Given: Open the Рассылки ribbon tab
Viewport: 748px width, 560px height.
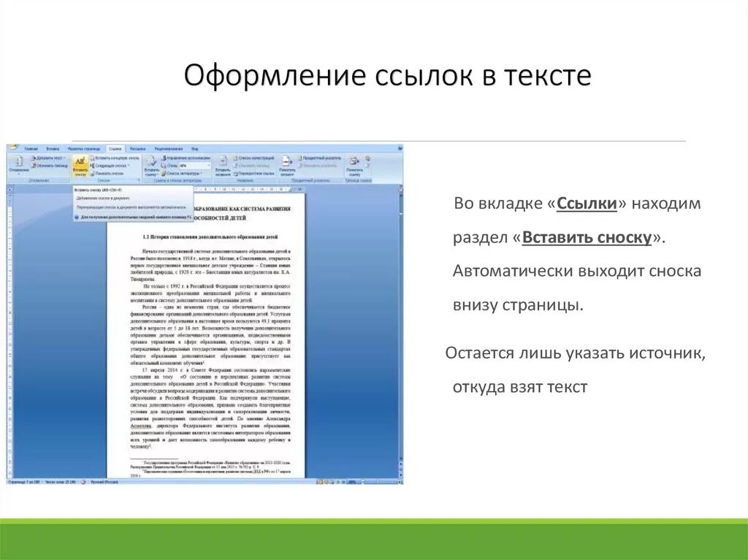Looking at the screenshot, I should click(138, 149).
